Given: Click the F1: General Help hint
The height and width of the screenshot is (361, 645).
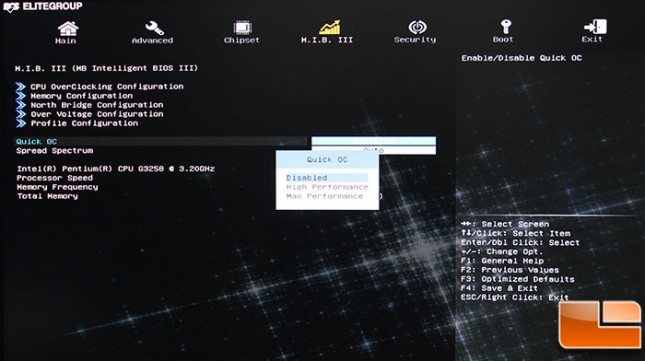Looking at the screenshot, I should coord(502,261).
